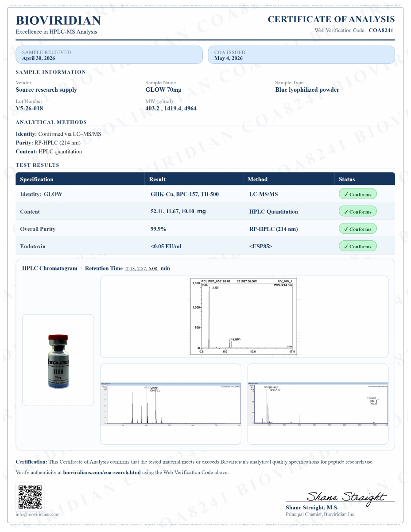411x532 pixels.
Task: Click the HPLC Quantitation method cell
Action: 274,211
